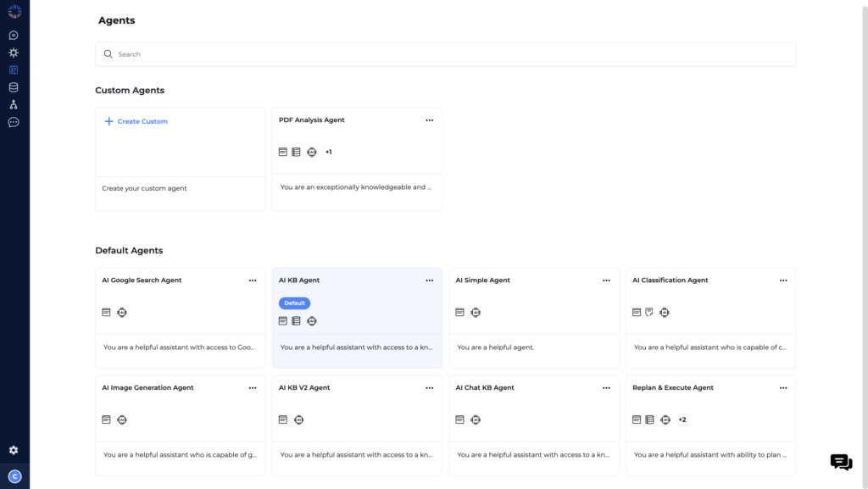Open the options menu for AI Simple Agent
Viewport: 868px width, 489px height.
[606, 280]
